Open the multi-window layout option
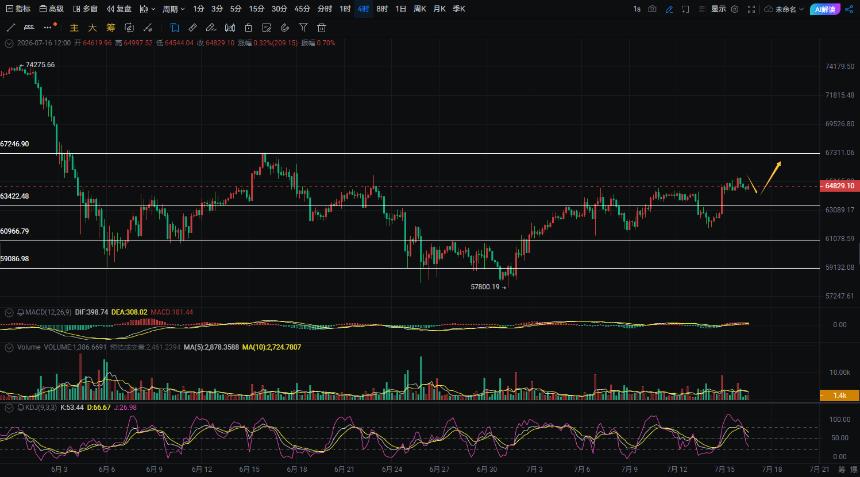Screen dimensions: 860x477 [x=85, y=9]
